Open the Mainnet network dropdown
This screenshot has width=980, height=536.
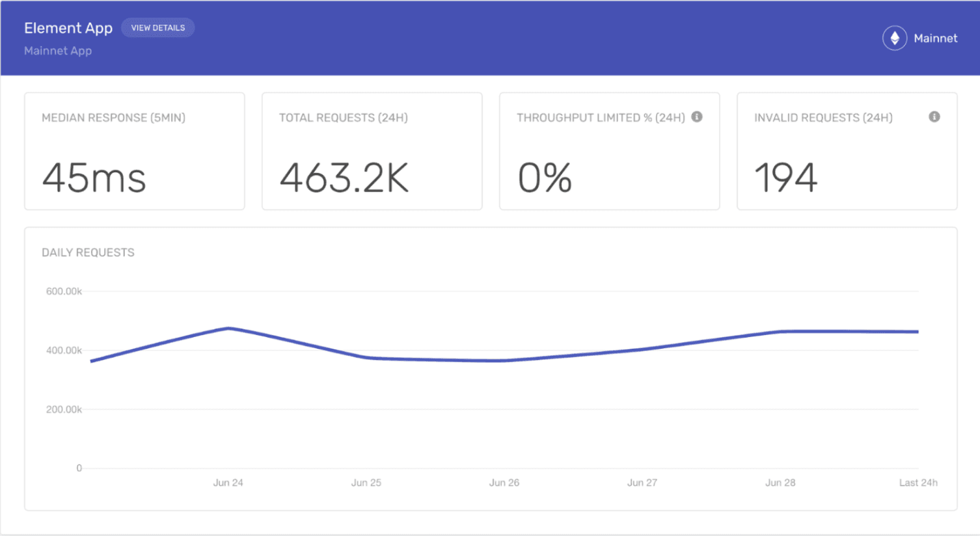coord(920,38)
